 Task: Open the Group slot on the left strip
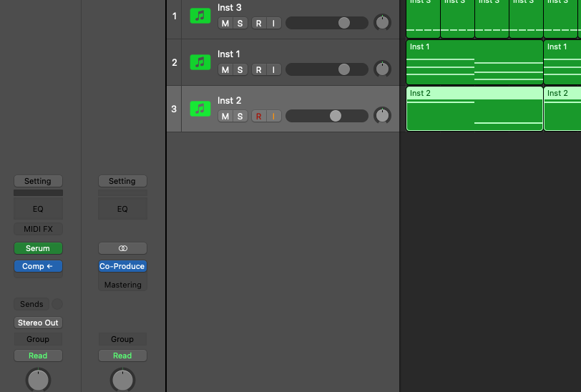(38, 339)
